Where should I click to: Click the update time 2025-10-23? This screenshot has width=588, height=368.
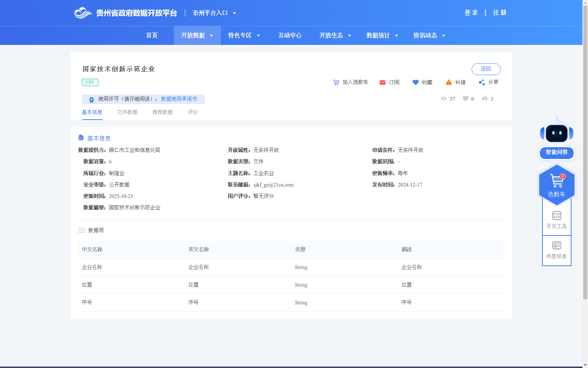click(121, 196)
